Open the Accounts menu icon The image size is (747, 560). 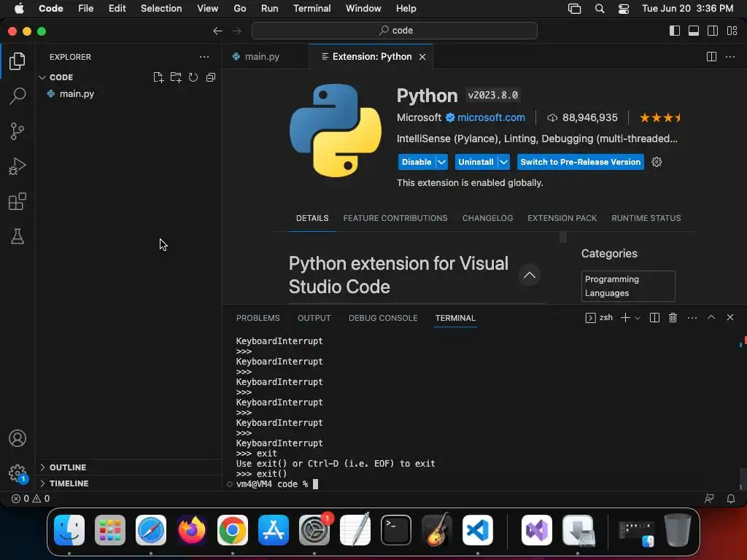[18, 438]
